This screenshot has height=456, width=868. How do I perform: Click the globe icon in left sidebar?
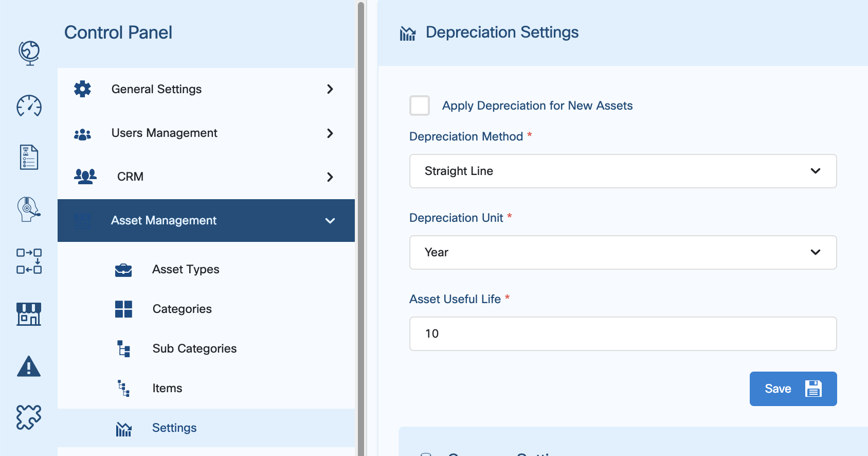coord(29,52)
